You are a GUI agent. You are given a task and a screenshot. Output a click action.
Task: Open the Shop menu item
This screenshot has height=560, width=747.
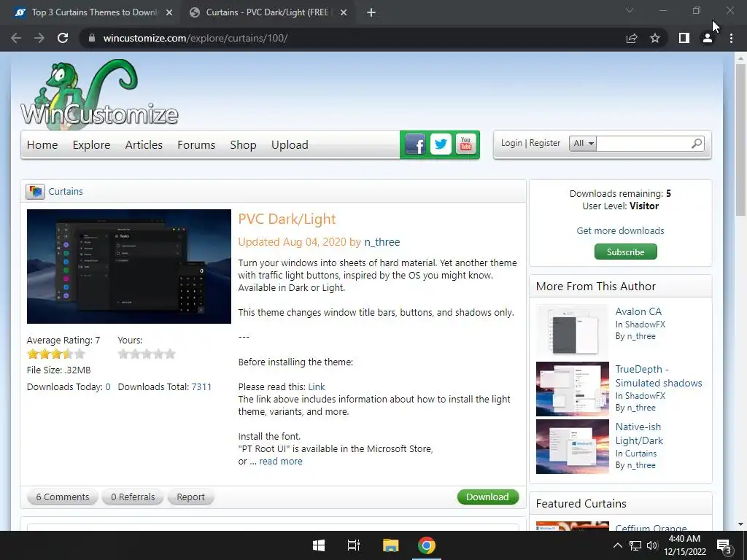pos(243,145)
